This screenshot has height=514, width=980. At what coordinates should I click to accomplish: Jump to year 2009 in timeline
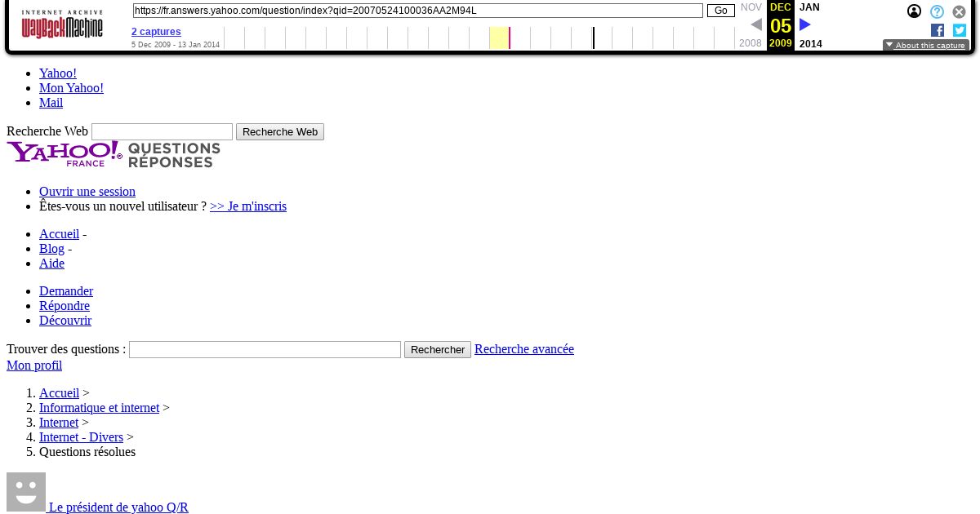pos(781,43)
